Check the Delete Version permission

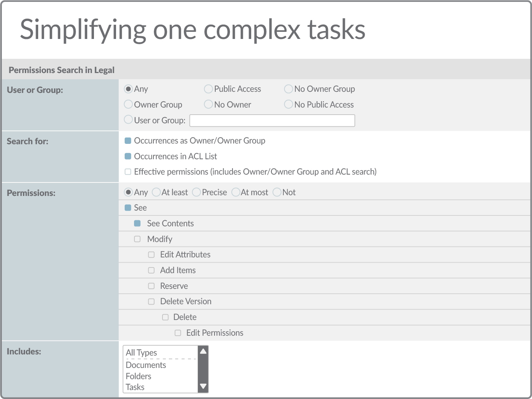151,302
